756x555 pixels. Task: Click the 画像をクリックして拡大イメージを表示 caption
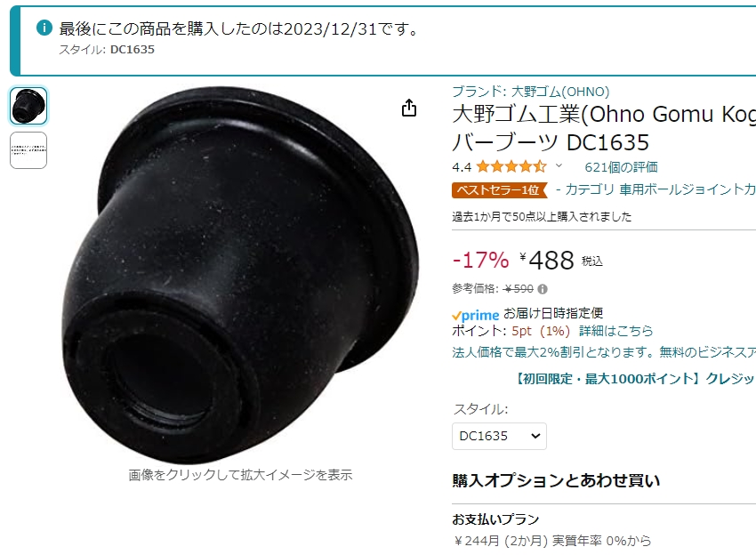[240, 475]
